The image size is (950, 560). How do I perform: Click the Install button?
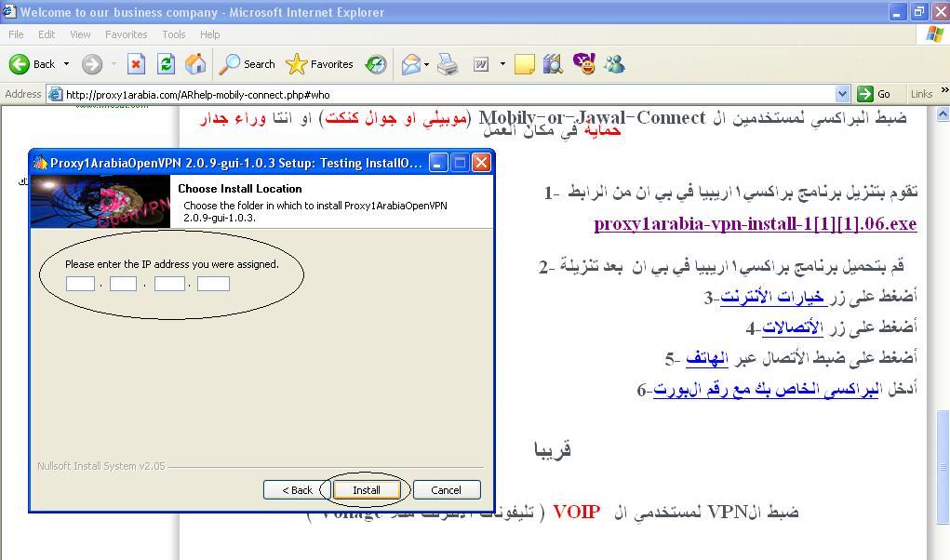click(x=367, y=490)
